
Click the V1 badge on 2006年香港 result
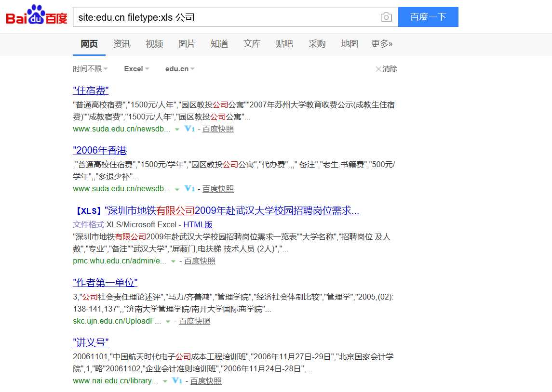[x=189, y=188]
